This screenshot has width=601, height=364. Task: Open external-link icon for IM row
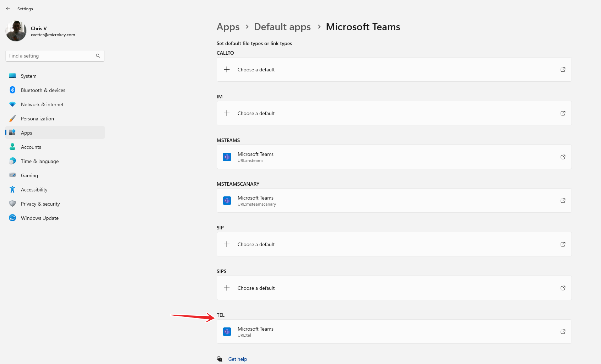pos(563,113)
